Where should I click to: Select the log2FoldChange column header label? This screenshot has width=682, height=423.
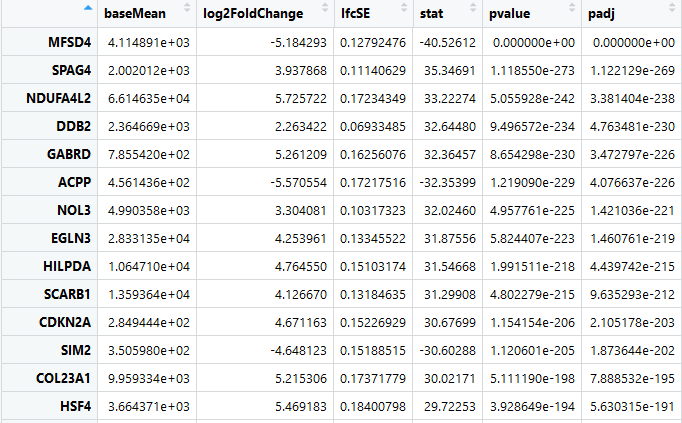(x=259, y=14)
